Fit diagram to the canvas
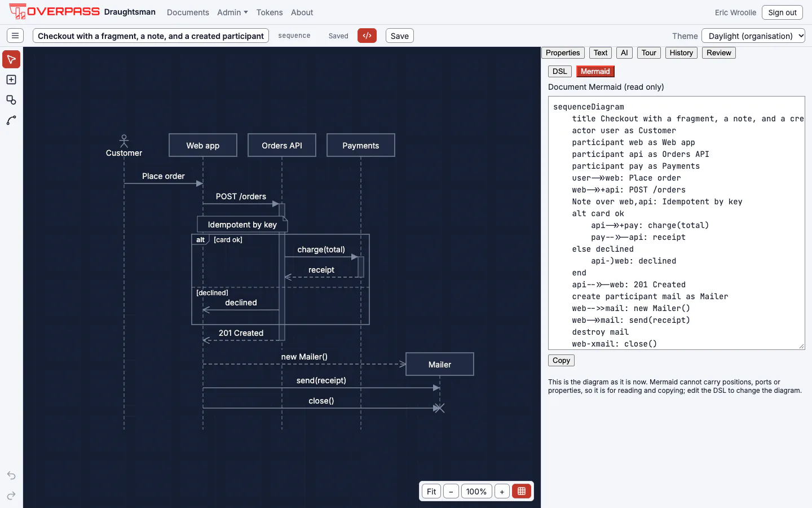The image size is (812, 508). (x=431, y=491)
